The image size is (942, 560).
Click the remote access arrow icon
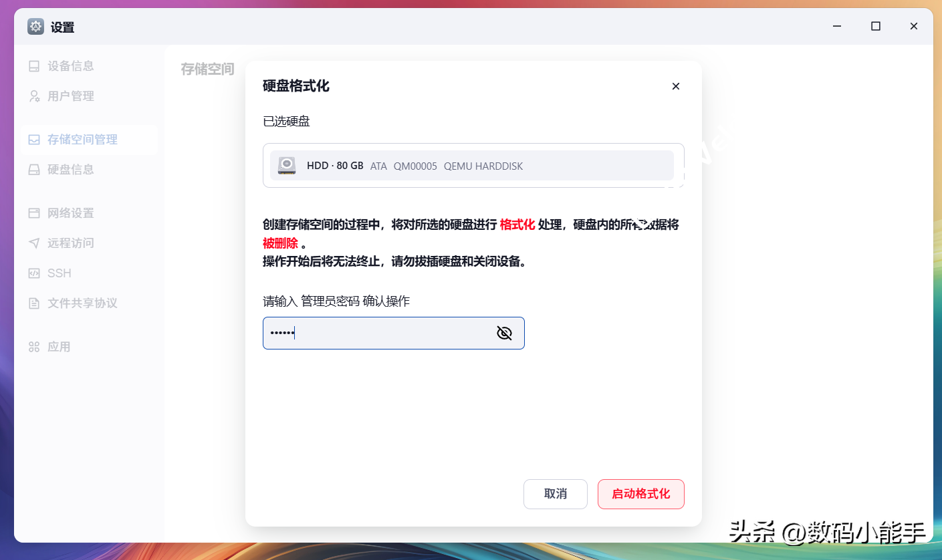[x=34, y=243]
